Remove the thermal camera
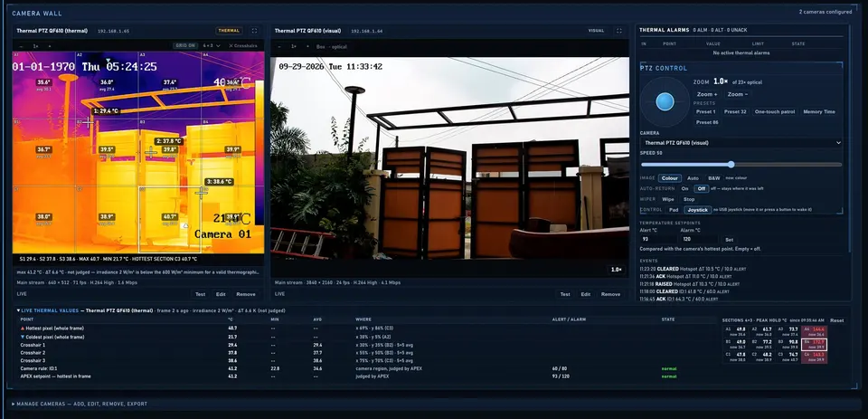868x419 pixels. (246, 294)
